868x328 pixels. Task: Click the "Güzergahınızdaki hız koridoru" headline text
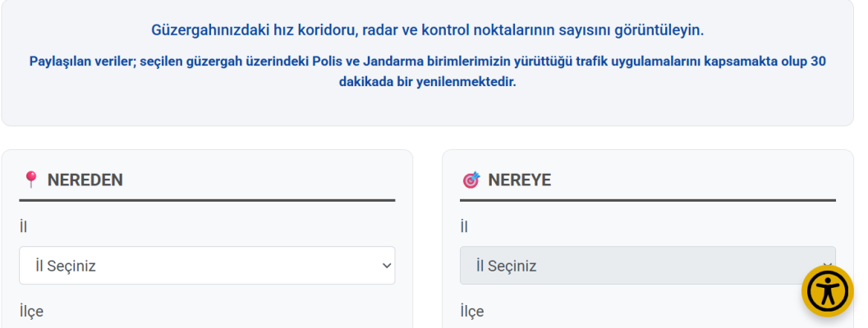pos(255,30)
